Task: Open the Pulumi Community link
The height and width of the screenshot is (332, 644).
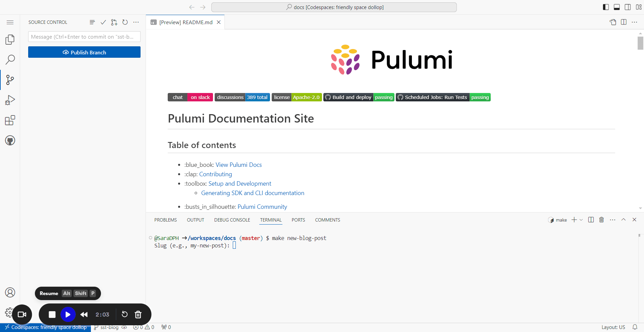Action: [x=262, y=207]
